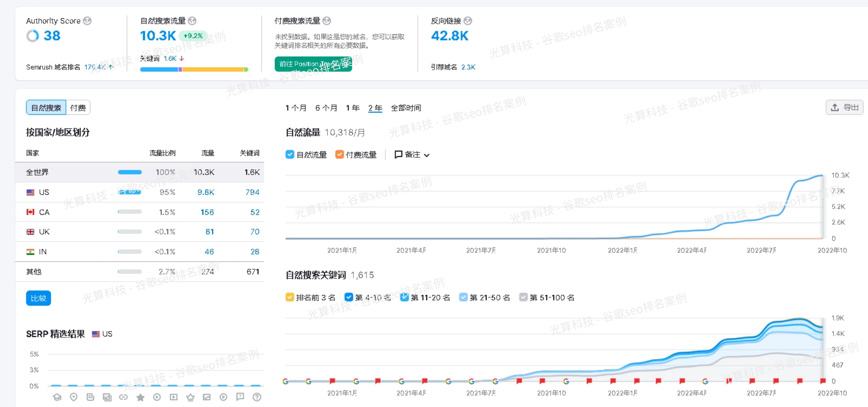Image resolution: width=868 pixels, height=407 pixels.
Task: Expand the 备注 notes dropdown
Action: [x=412, y=155]
